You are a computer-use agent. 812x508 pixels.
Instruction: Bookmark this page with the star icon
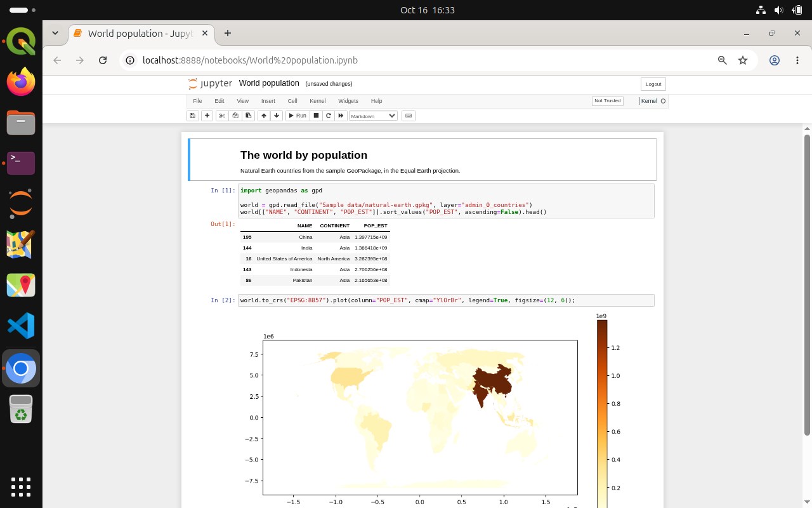743,60
